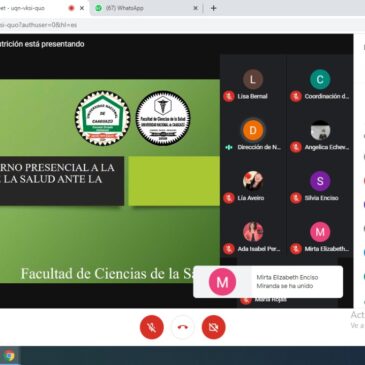This screenshot has width=365, height=365.
Task: Click speaking indicator beside Dirección de N...
Action: click(229, 147)
